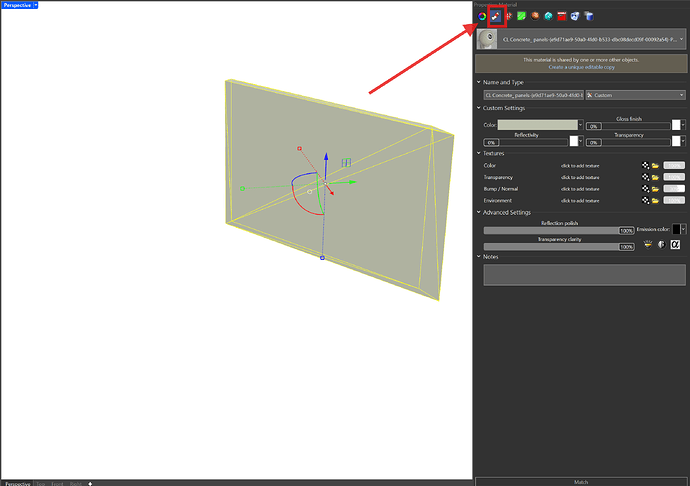Screen dimensions: 690x486
Task: Collapse the Custom Settings section
Action: coord(479,108)
